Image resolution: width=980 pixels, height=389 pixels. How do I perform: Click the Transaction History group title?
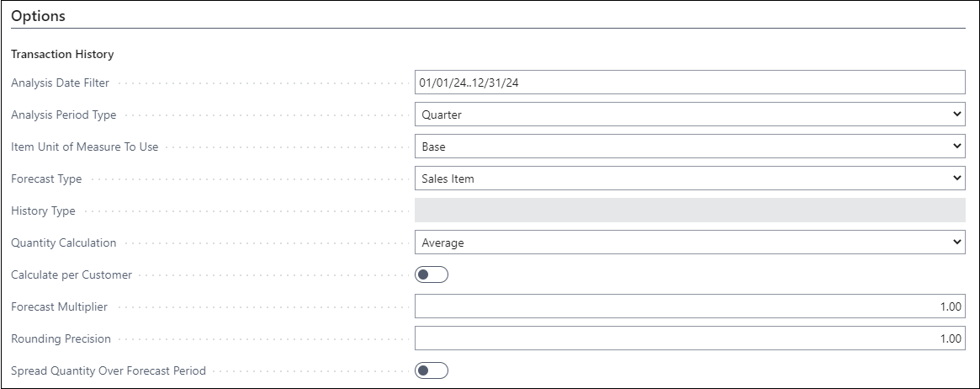pyautogui.click(x=62, y=54)
